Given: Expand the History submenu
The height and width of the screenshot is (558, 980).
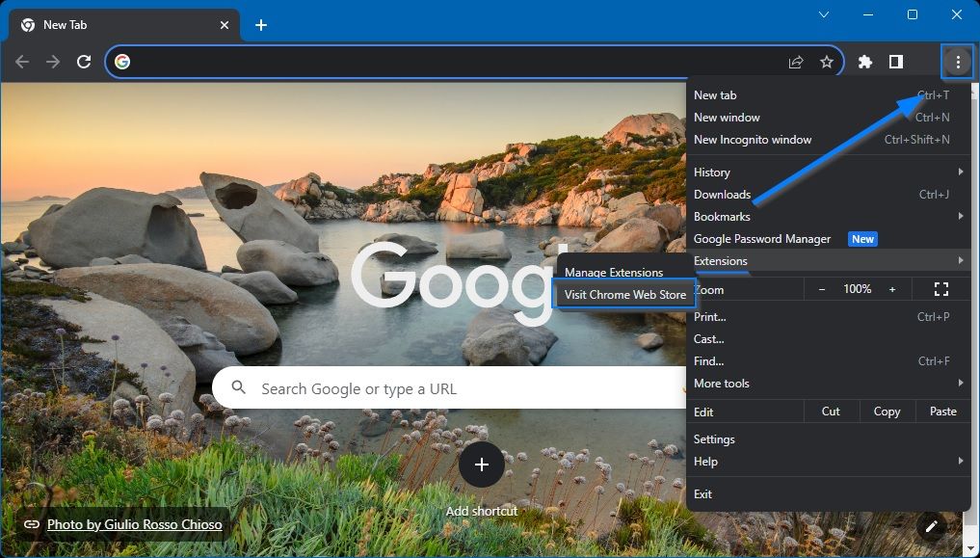Looking at the screenshot, I should pyautogui.click(x=711, y=172).
